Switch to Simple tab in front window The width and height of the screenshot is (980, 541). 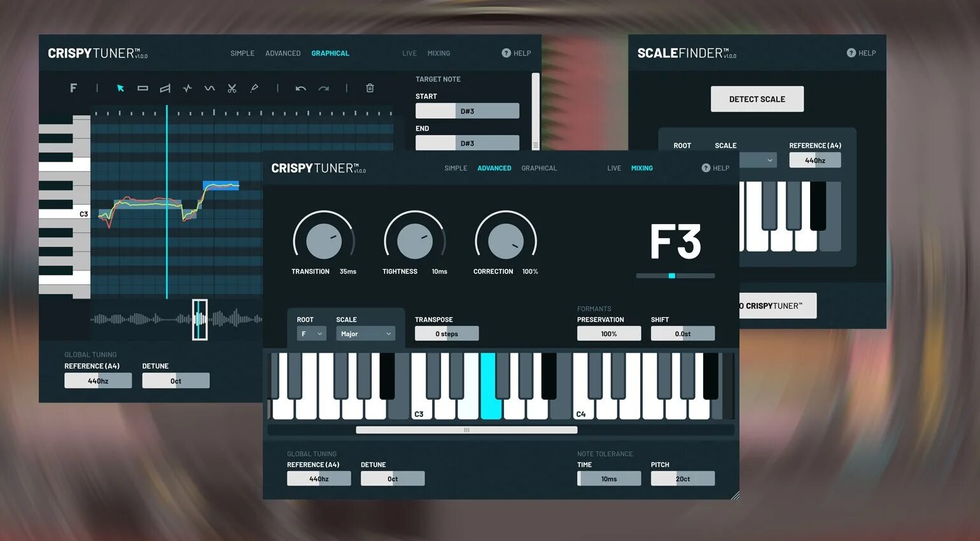[x=456, y=168]
